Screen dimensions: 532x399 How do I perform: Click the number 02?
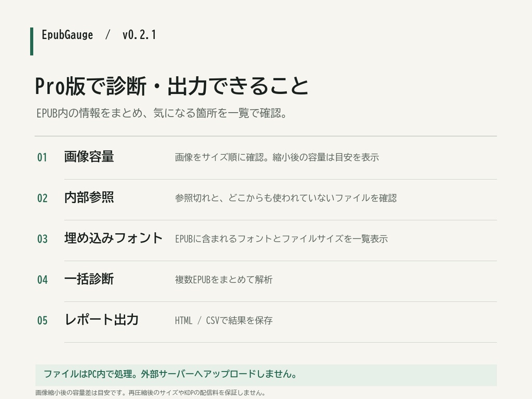tap(42, 198)
